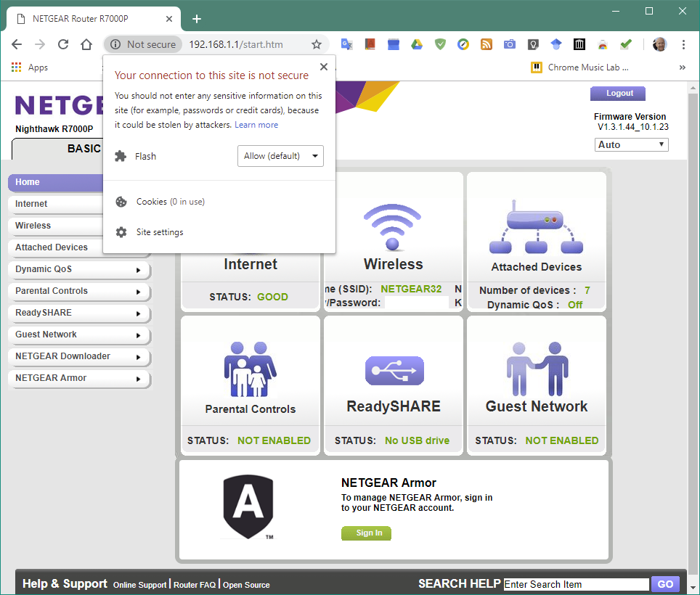Click the green shield extension icon

coord(440,44)
